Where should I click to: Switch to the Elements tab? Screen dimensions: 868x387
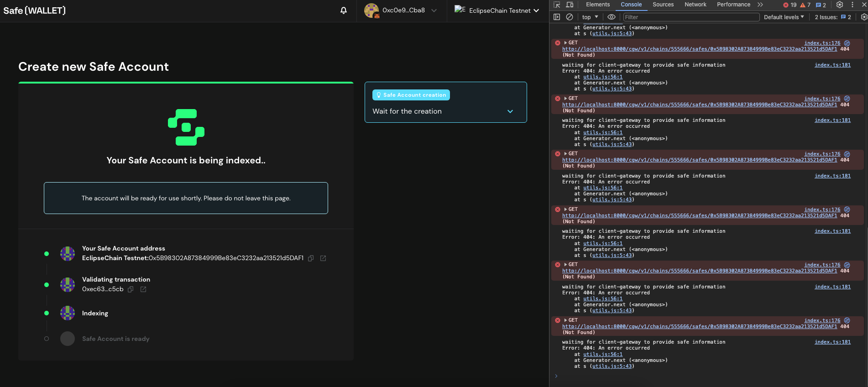598,5
